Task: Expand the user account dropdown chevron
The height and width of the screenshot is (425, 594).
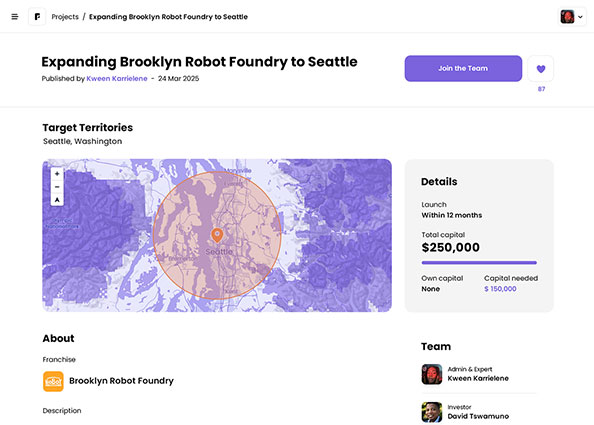Action: click(580, 17)
